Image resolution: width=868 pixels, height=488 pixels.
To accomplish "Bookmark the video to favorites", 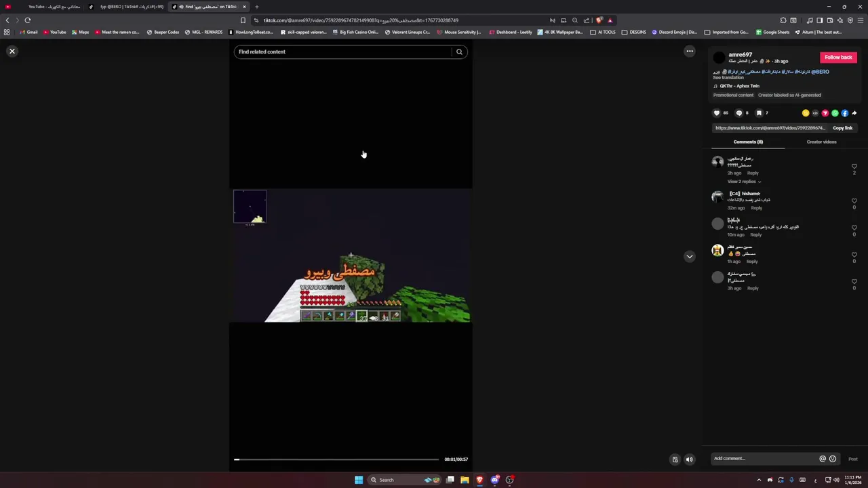I will click(759, 113).
